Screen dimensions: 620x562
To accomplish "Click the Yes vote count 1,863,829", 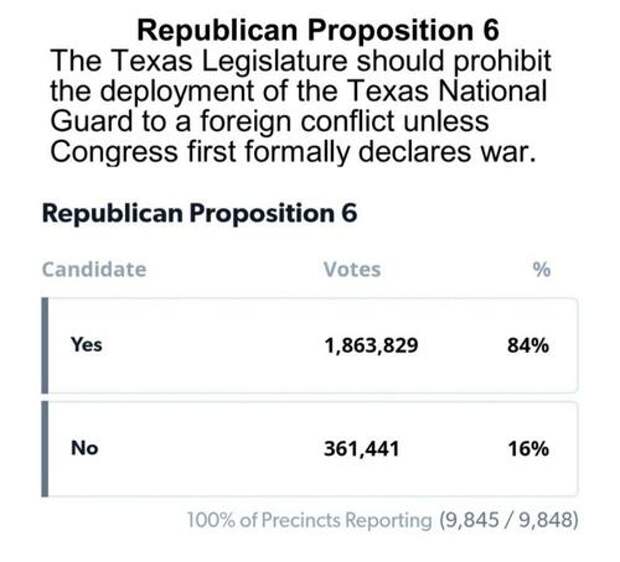I will 370,345.
